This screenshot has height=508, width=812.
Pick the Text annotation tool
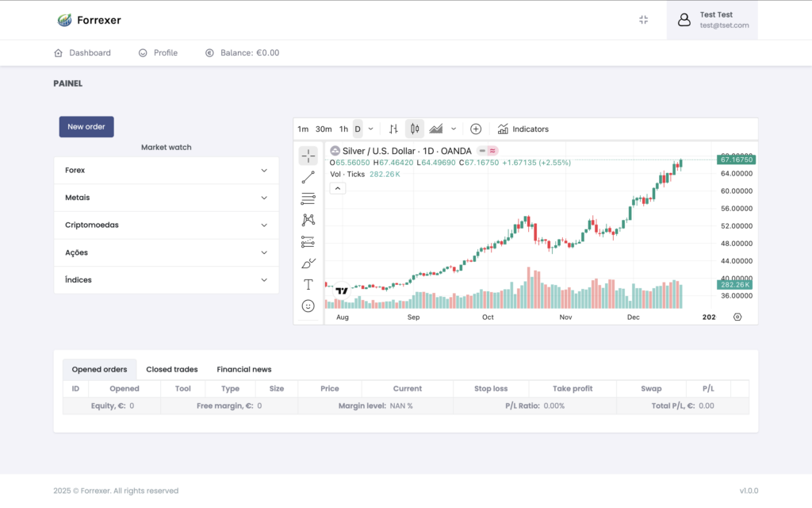pos(308,284)
